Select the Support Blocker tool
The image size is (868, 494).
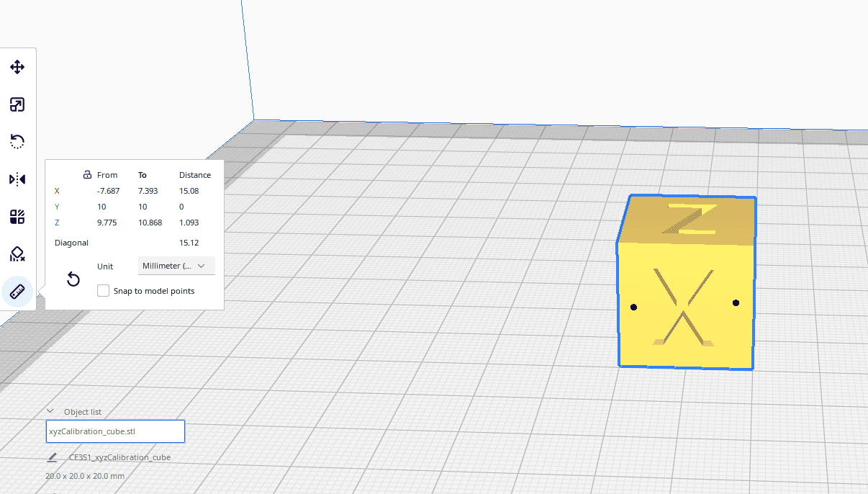coord(17,254)
